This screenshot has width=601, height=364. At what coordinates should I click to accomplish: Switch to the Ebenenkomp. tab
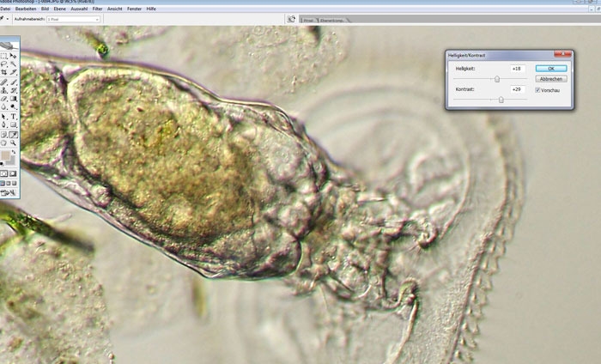click(337, 18)
